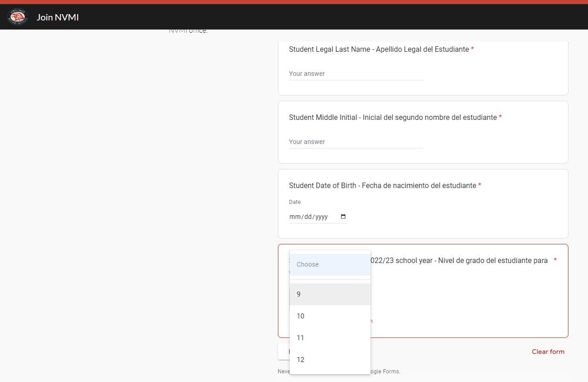The image size is (588, 382).
Task: Click the Student Middle Initial question label
Action: 393,117
